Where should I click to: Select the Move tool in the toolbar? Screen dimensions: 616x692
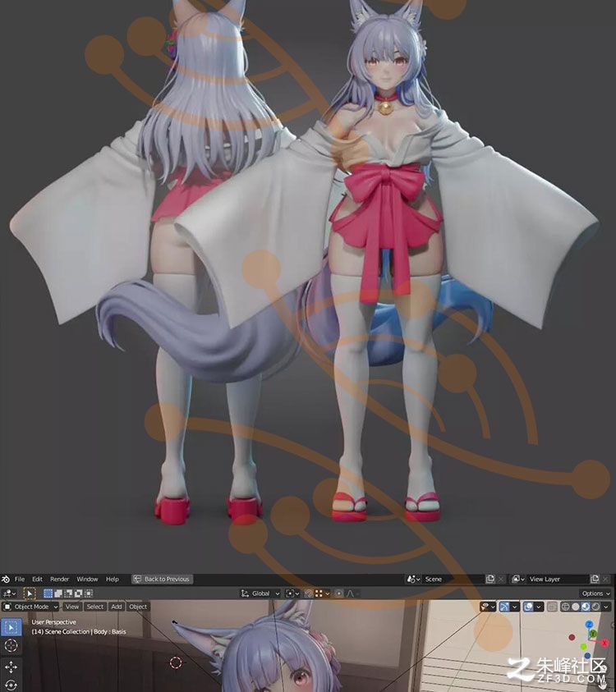point(11,667)
